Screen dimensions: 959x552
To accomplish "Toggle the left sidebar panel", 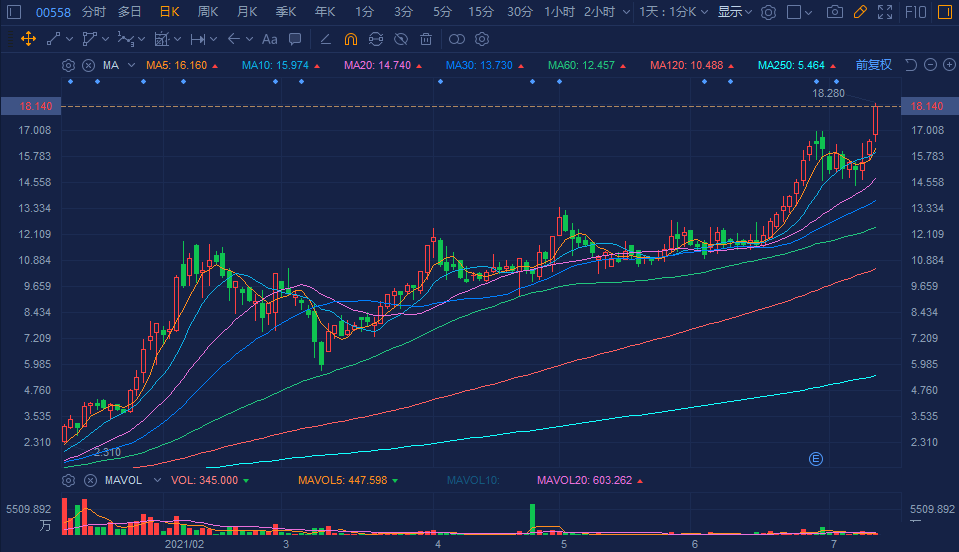I will pos(13,12).
